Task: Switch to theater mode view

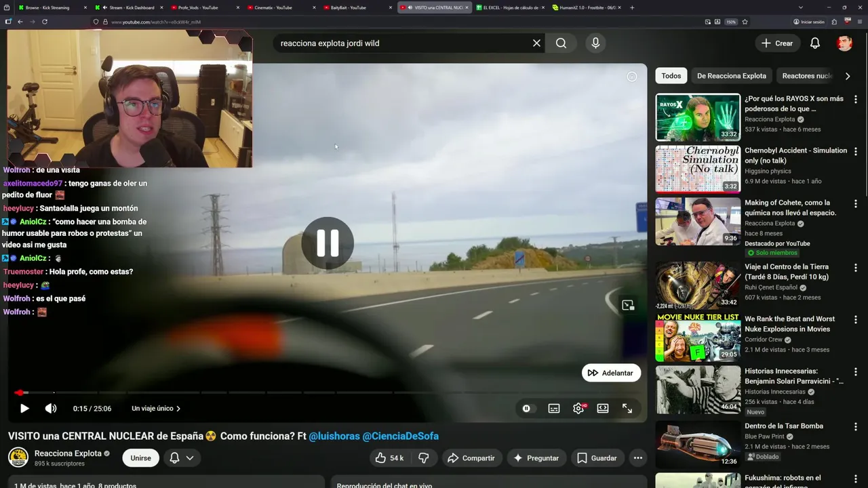Action: pyautogui.click(x=603, y=409)
